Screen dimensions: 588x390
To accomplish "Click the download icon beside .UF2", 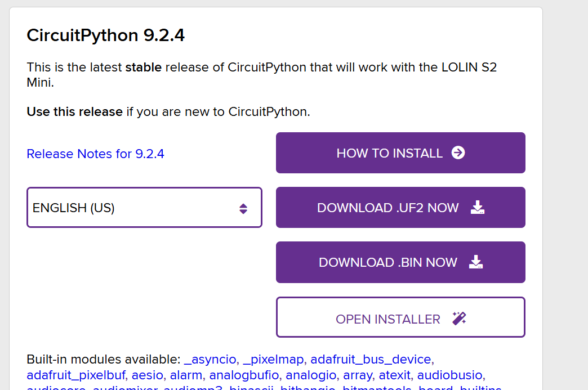I will coord(477,208).
